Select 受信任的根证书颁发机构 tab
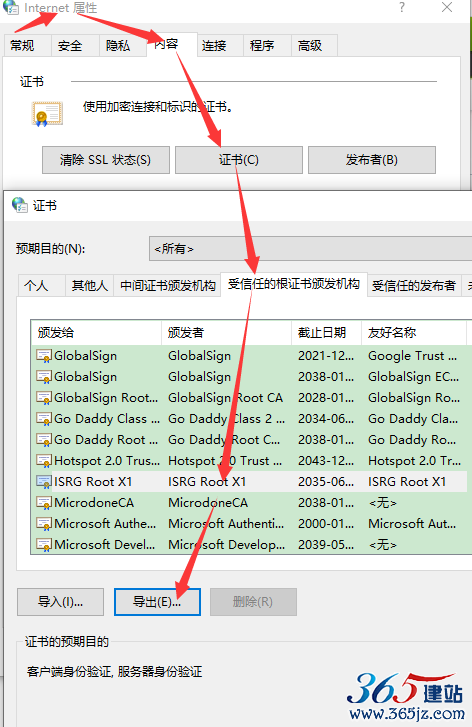 coord(294,284)
